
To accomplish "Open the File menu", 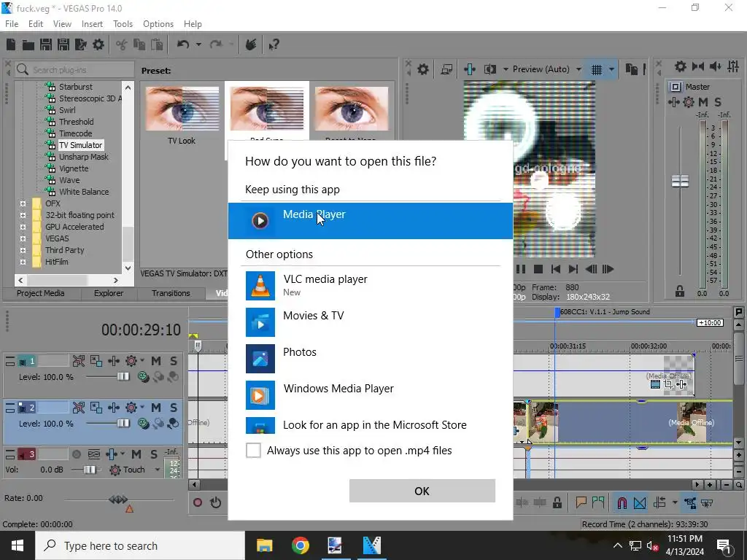I will tap(12, 24).
